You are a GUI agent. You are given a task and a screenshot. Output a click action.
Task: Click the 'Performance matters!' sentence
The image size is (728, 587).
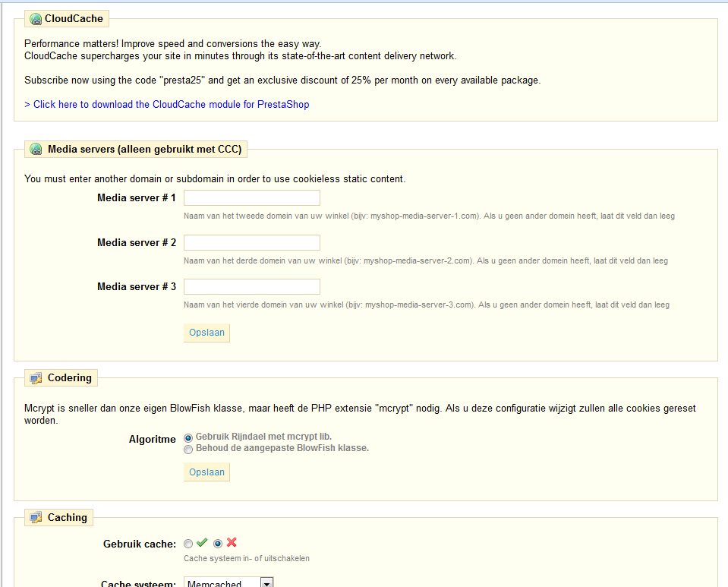173,43
